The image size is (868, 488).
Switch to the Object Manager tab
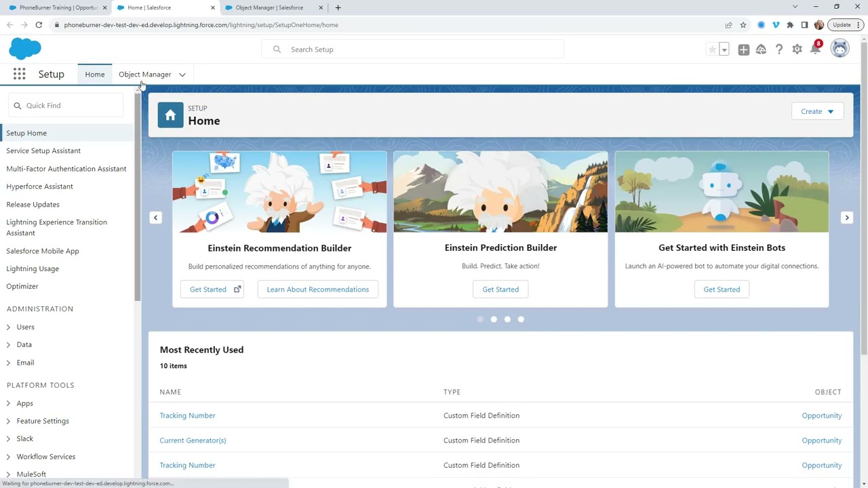[145, 75]
